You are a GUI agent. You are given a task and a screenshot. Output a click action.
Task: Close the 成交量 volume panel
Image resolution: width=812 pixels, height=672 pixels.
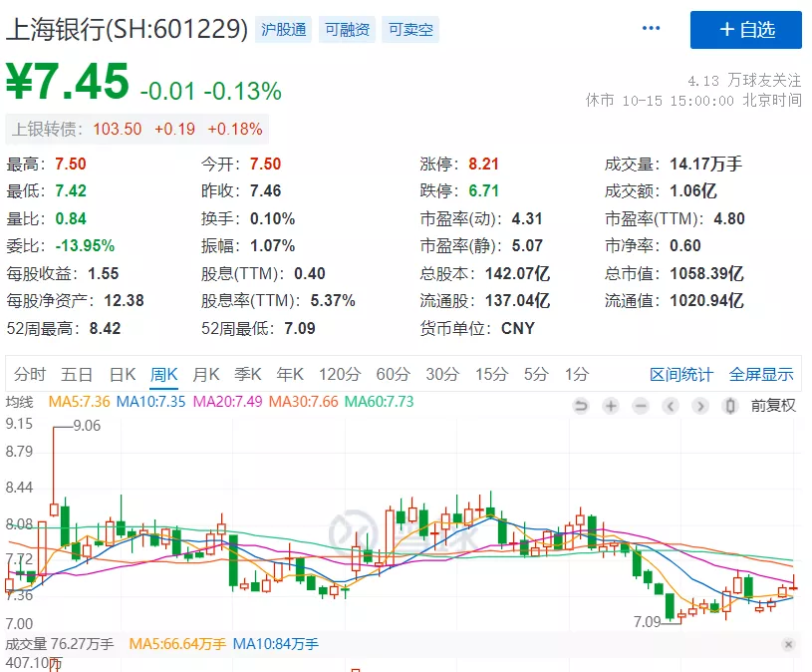(x=789, y=644)
